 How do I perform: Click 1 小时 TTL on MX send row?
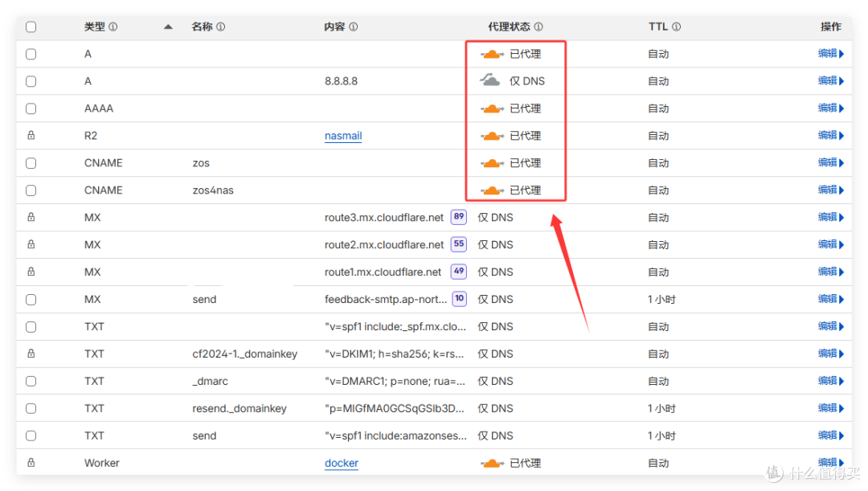click(661, 300)
